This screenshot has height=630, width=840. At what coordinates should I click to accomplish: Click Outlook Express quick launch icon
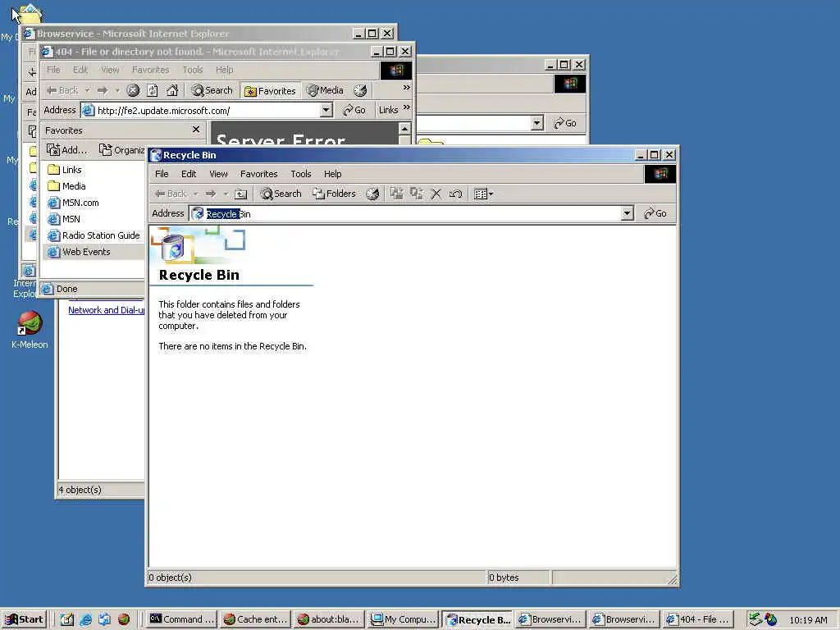tap(104, 619)
